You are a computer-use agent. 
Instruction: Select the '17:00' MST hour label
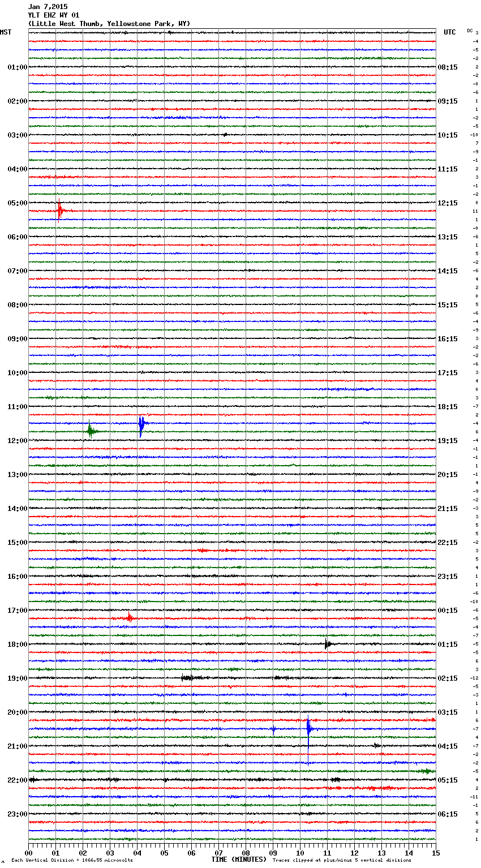18,611
